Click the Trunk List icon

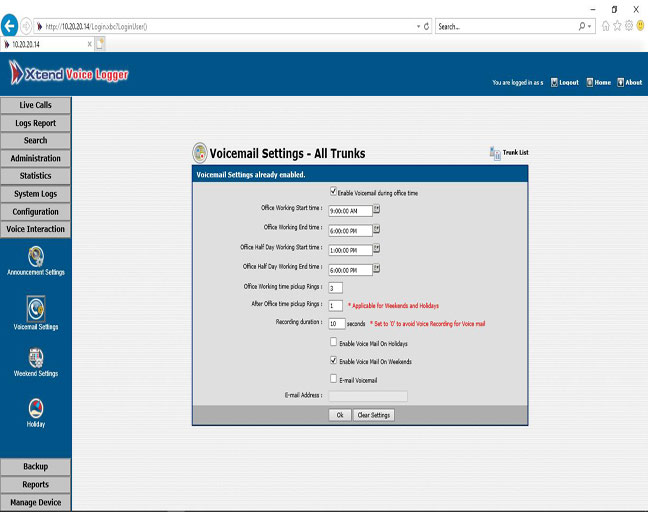click(495, 153)
